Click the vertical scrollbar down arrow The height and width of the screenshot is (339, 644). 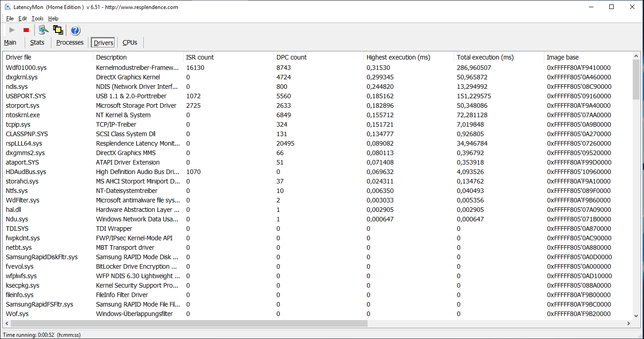(636, 316)
